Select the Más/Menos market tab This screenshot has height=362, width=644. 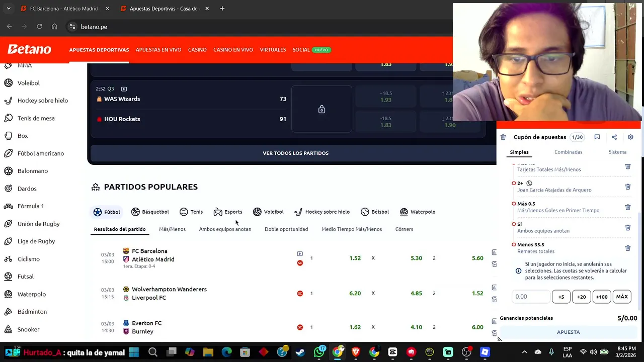tap(172, 229)
